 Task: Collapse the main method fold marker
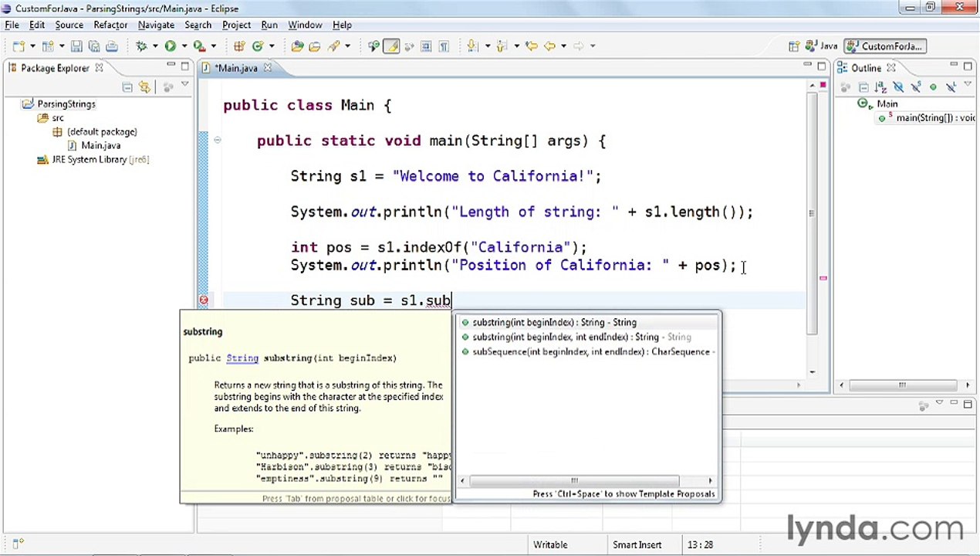(217, 141)
